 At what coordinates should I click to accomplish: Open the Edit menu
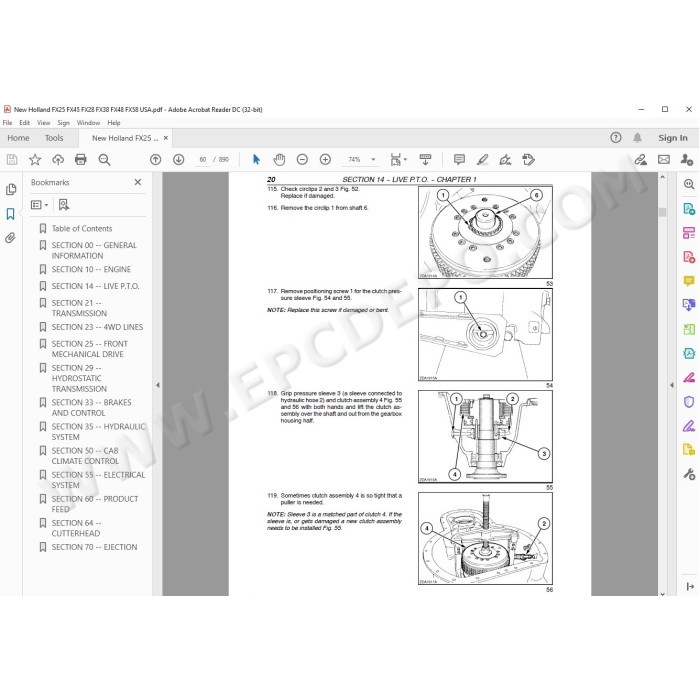click(25, 122)
